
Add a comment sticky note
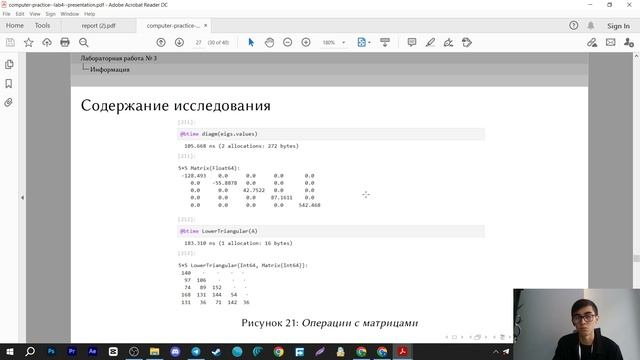click(x=412, y=42)
